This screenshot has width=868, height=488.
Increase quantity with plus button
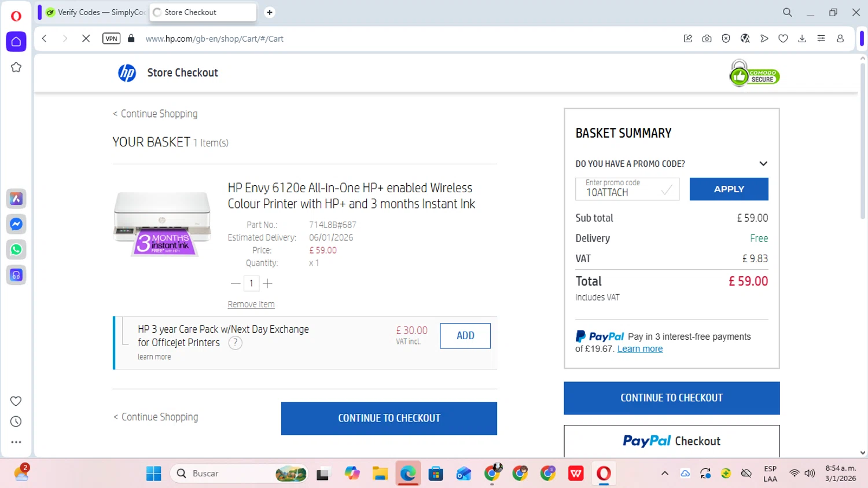(267, 284)
